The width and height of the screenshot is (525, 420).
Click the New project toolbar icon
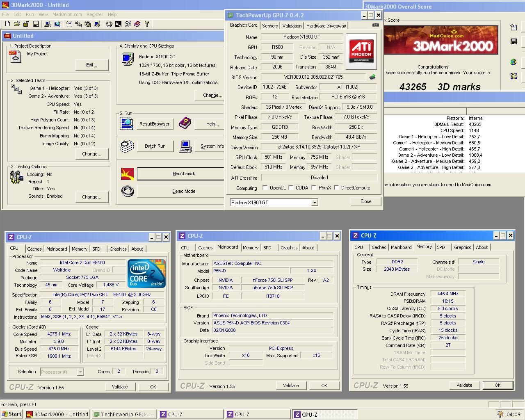tap(7, 24)
